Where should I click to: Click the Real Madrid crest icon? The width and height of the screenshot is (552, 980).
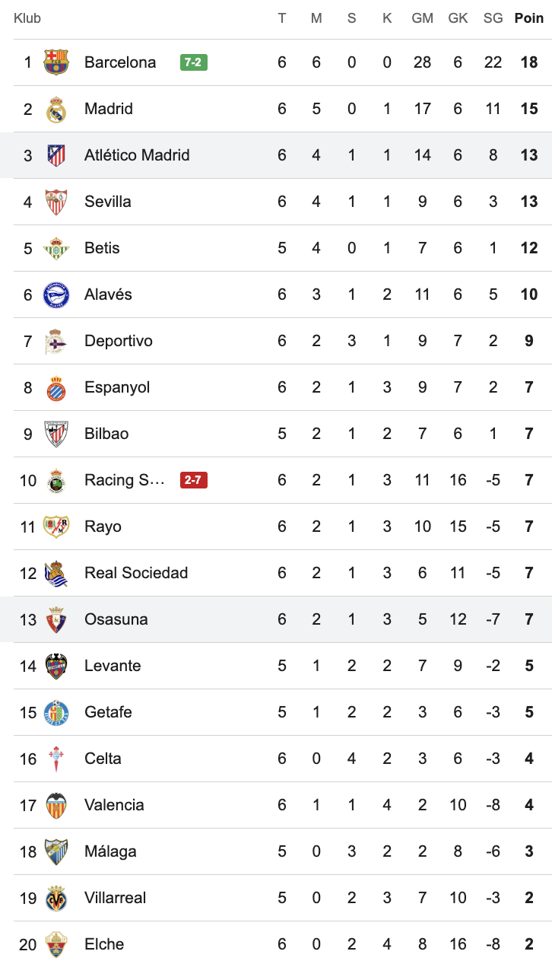56,109
